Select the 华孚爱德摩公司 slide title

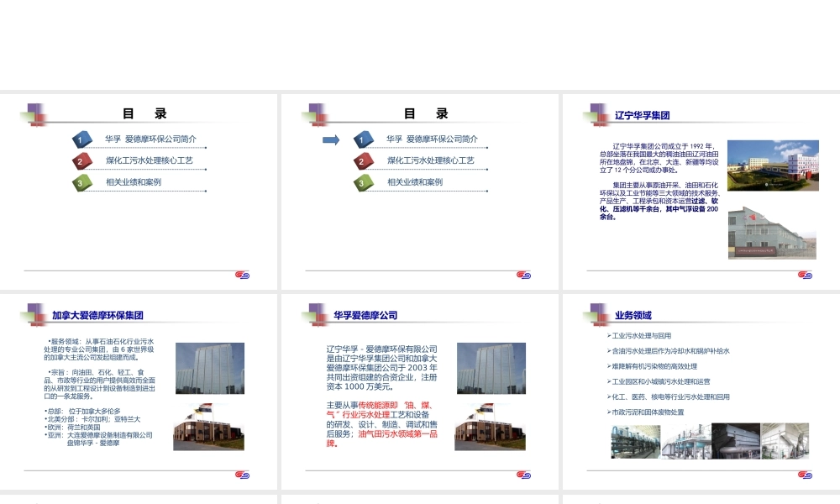(365, 316)
